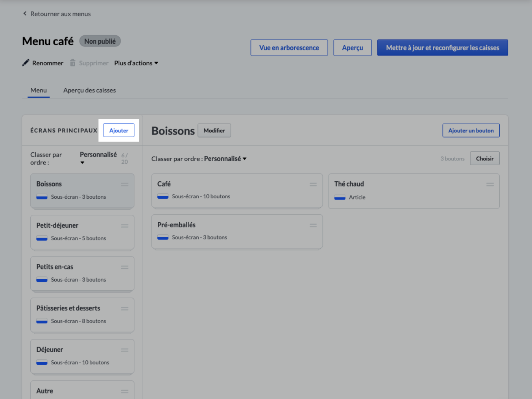Click drag handle on Pré-emballés card

point(313,225)
